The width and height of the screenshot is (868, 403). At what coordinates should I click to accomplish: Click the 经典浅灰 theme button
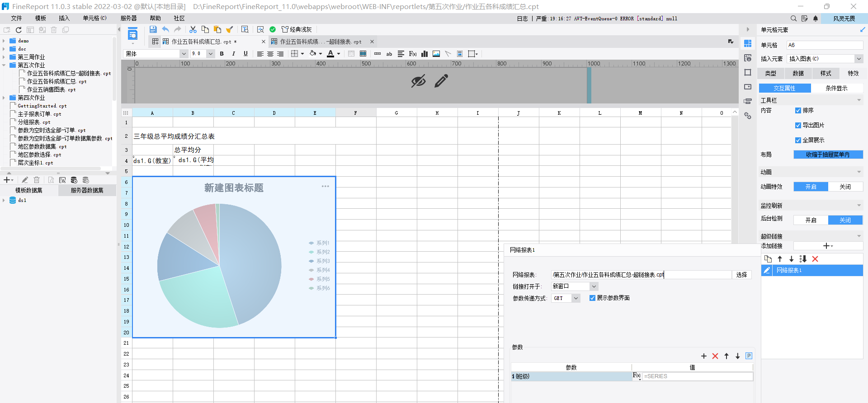point(297,29)
